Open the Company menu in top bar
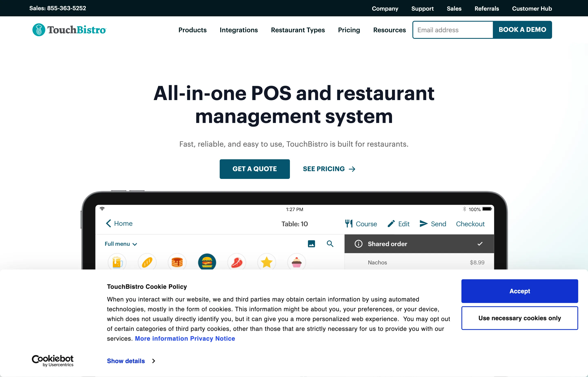Screen dimensions: 588x377 [385, 9]
